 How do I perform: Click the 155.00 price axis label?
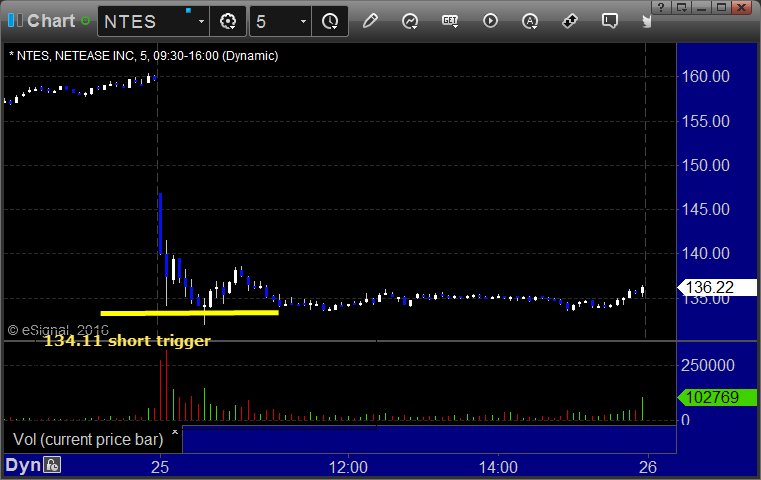[x=706, y=121]
